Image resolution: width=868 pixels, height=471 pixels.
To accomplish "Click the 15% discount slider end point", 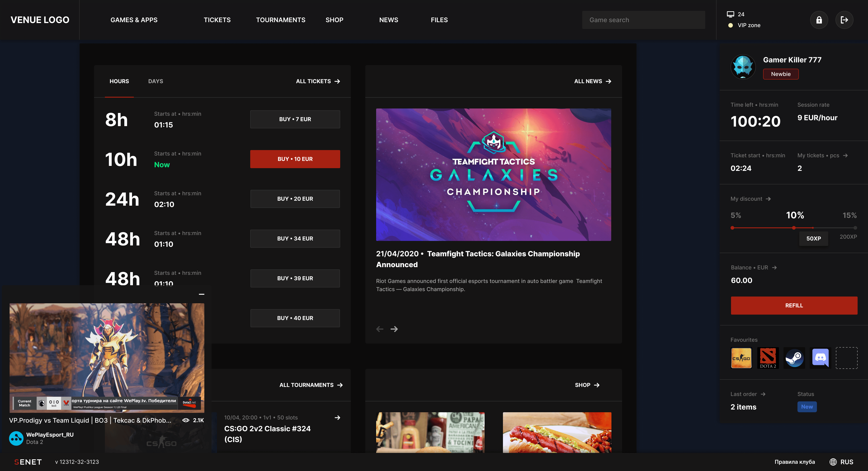I will tap(855, 228).
